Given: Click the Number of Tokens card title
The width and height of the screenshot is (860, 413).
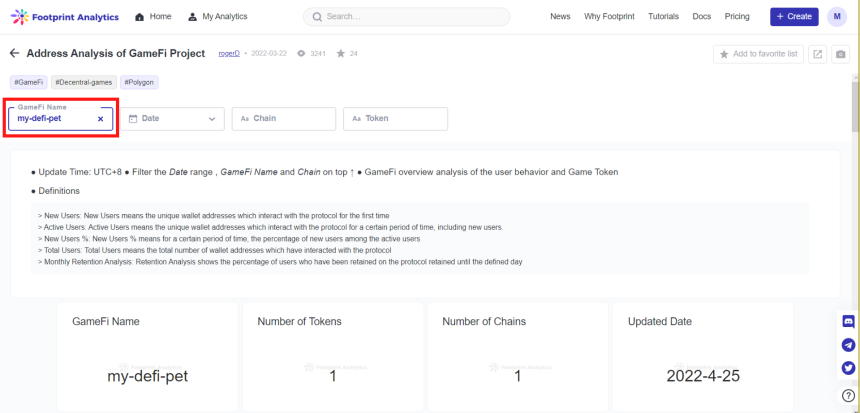Looking at the screenshot, I should [299, 321].
